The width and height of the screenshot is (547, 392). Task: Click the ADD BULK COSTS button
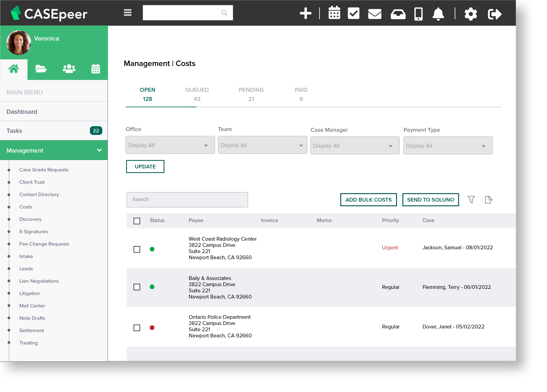(x=368, y=200)
